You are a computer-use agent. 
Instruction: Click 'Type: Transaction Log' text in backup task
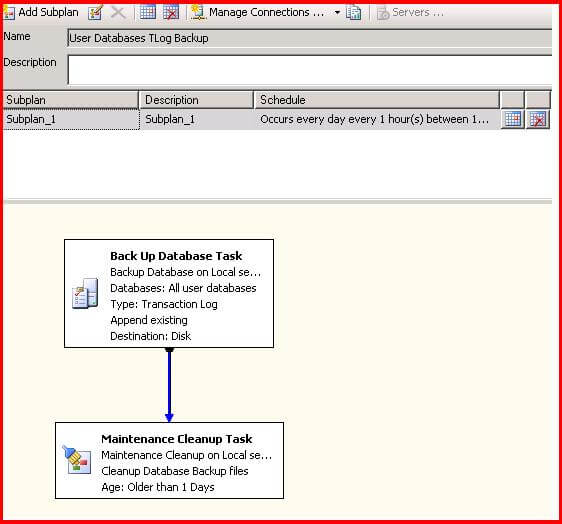coord(164,304)
